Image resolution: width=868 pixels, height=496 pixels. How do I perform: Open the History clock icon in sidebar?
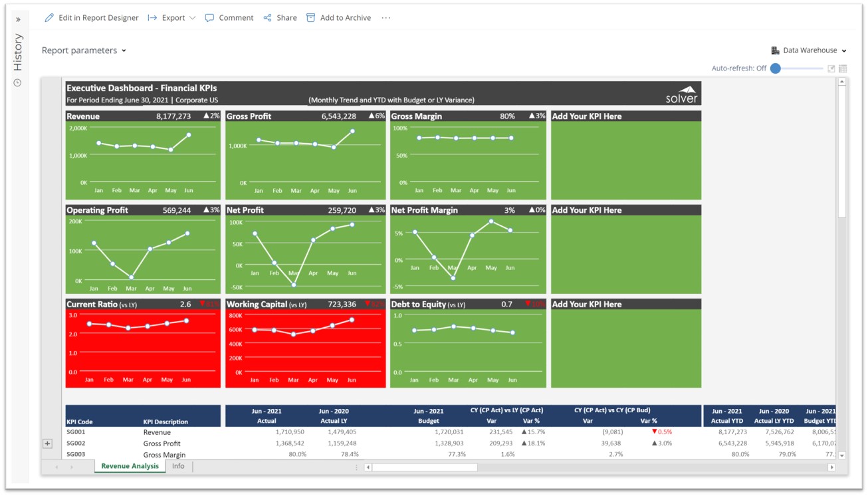(18, 82)
